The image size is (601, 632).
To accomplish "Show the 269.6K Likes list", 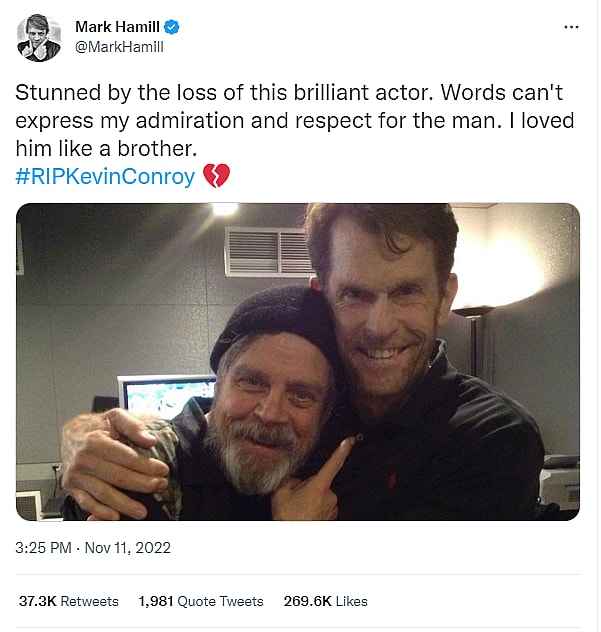I will [x=325, y=601].
